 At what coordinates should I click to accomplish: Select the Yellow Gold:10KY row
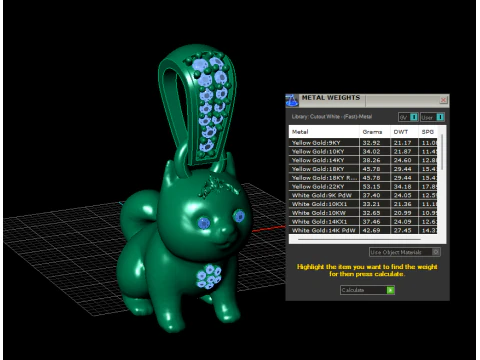[x=363, y=151]
